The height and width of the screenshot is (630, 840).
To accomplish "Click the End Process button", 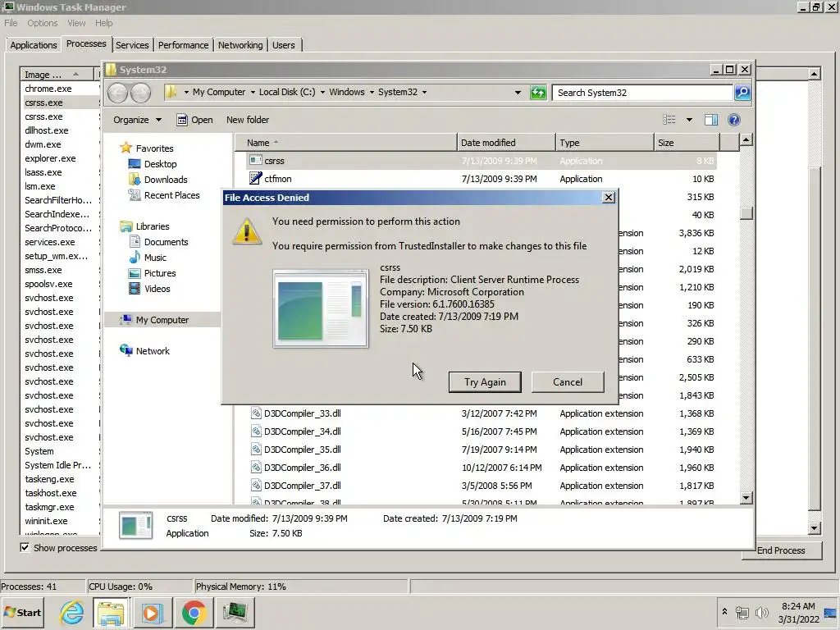I will pyautogui.click(x=781, y=550).
